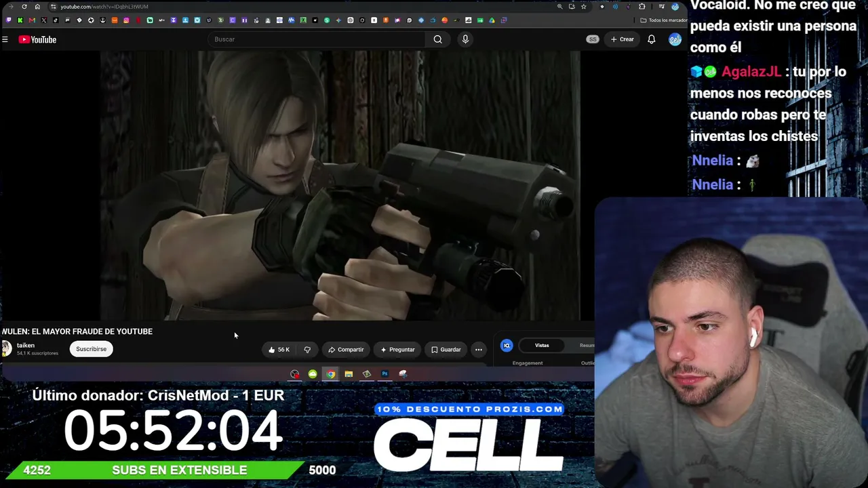This screenshot has height=488, width=868.
Task: Reload the page in the browser
Action: (x=24, y=7)
